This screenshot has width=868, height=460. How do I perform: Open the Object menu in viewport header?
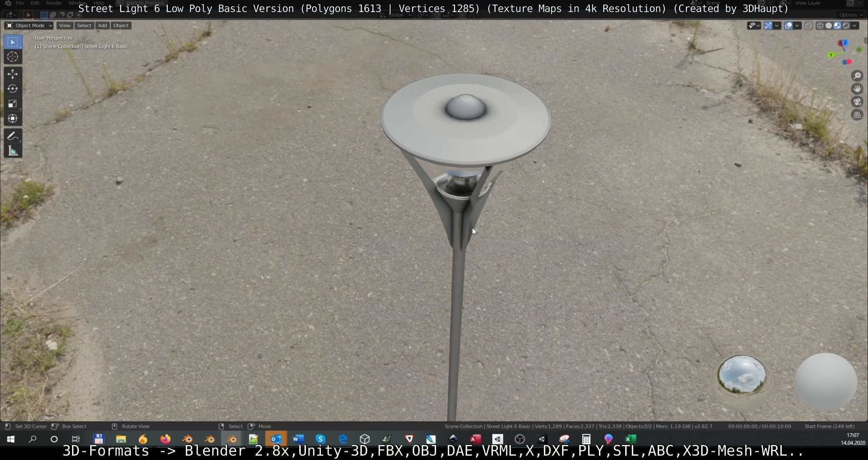[x=121, y=25]
